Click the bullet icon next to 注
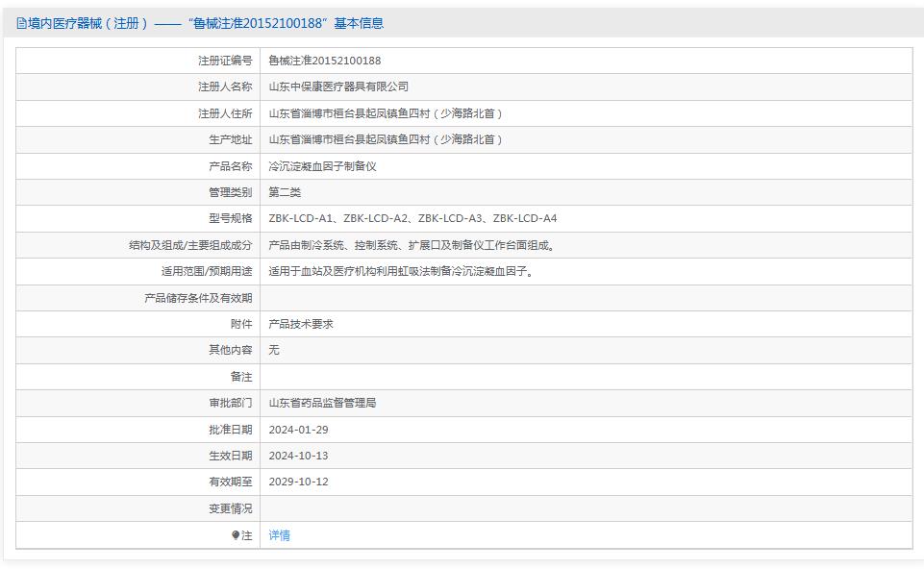Viewport: 924px width, 569px height. pyautogui.click(x=236, y=535)
